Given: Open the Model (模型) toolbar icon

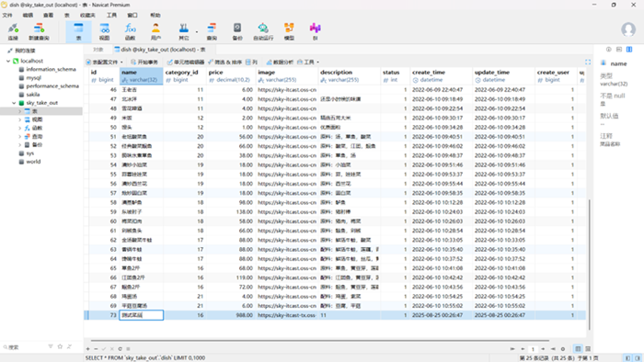Looking at the screenshot, I should tap(289, 31).
